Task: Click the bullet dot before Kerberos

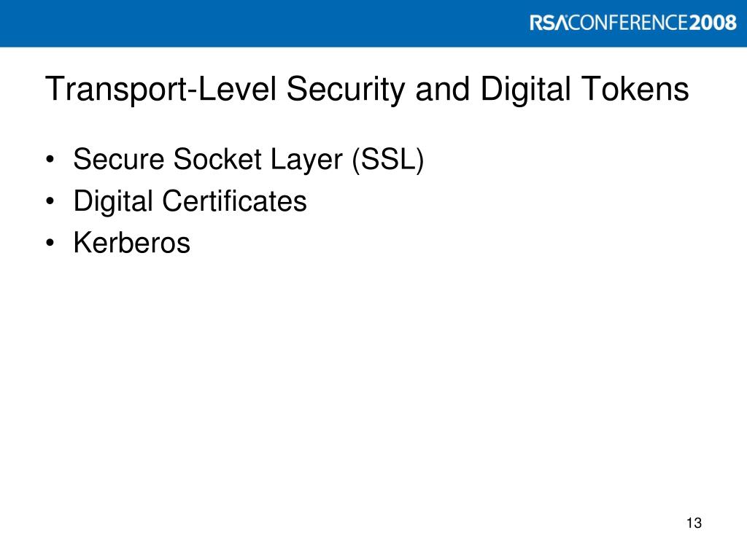Action: point(50,244)
